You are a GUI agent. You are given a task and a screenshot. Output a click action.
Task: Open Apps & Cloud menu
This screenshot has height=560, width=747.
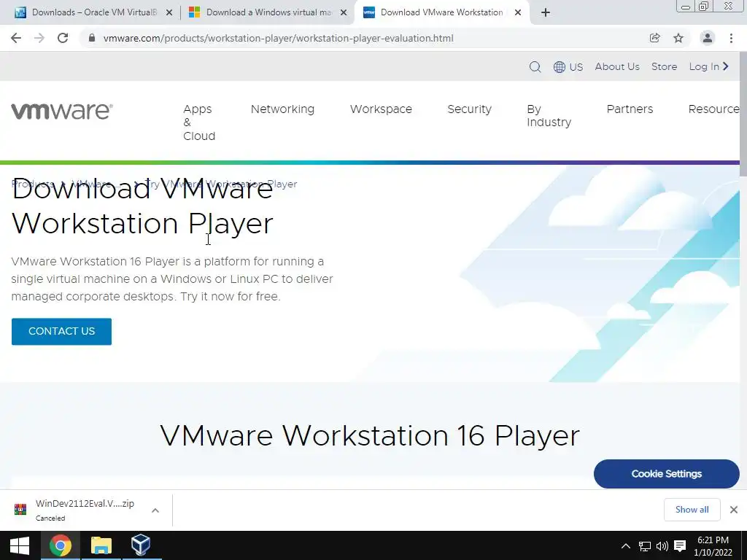coord(199,122)
